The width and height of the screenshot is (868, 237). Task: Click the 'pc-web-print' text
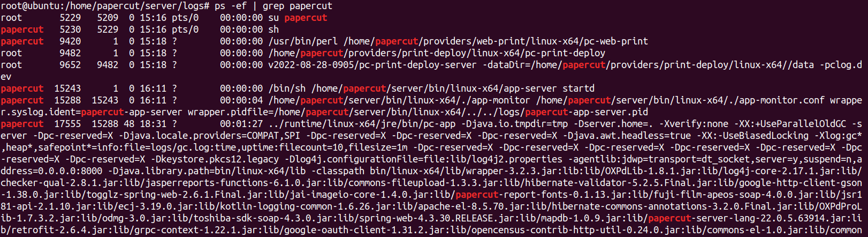pos(616,41)
